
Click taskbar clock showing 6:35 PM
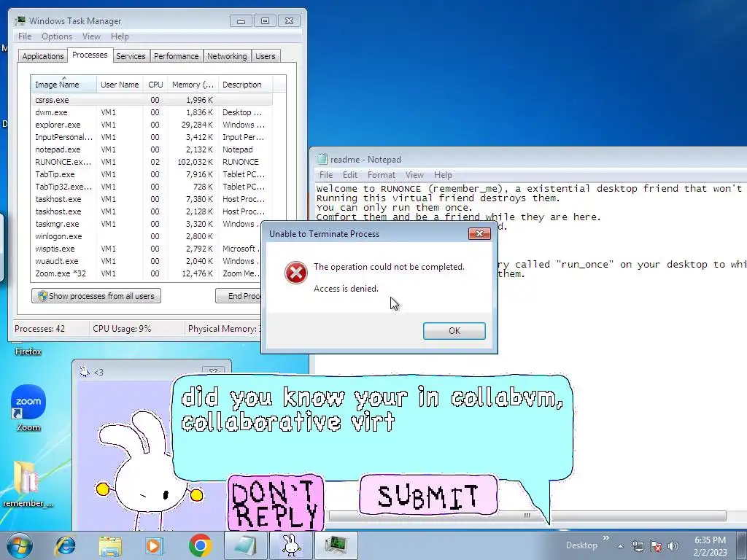[x=710, y=546]
